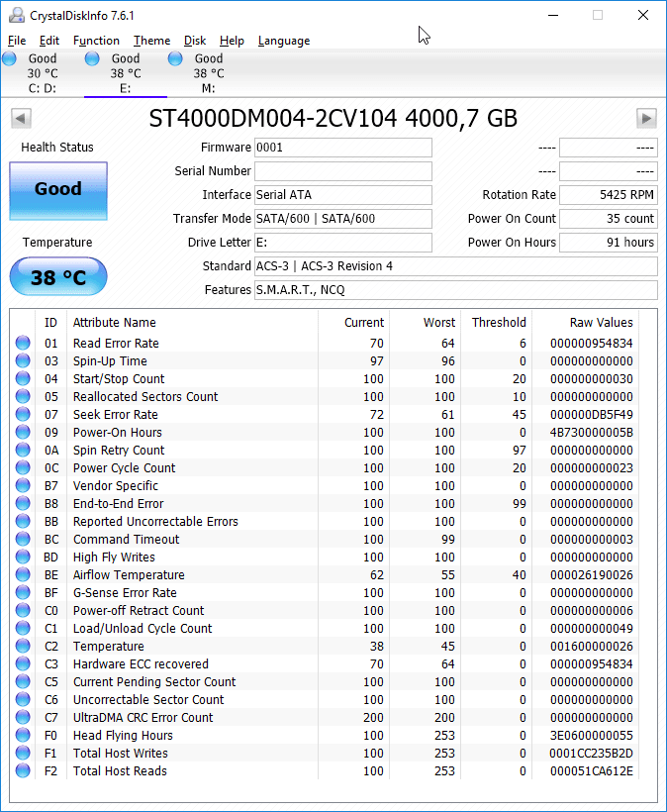Click the 38 °C temperature button
Viewport: 667px width, 812px height.
coord(58,276)
